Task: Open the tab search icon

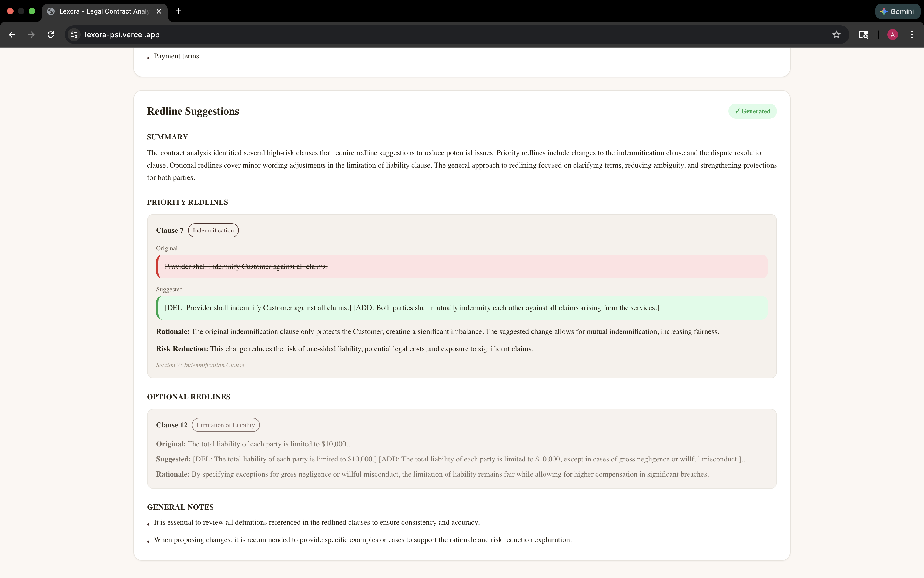Action: (x=863, y=35)
